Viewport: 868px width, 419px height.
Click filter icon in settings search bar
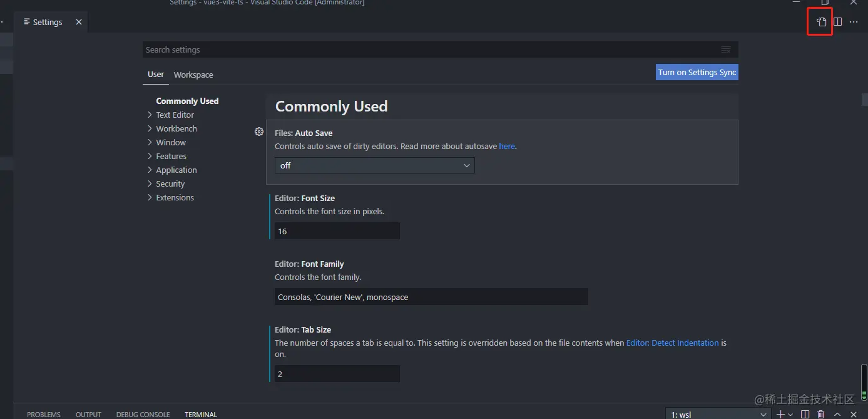726,49
